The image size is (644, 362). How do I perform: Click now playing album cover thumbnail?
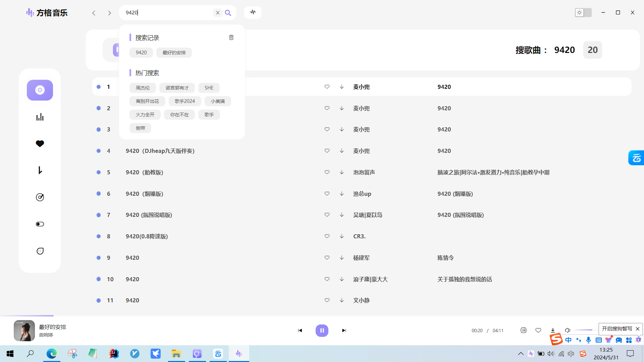24,330
